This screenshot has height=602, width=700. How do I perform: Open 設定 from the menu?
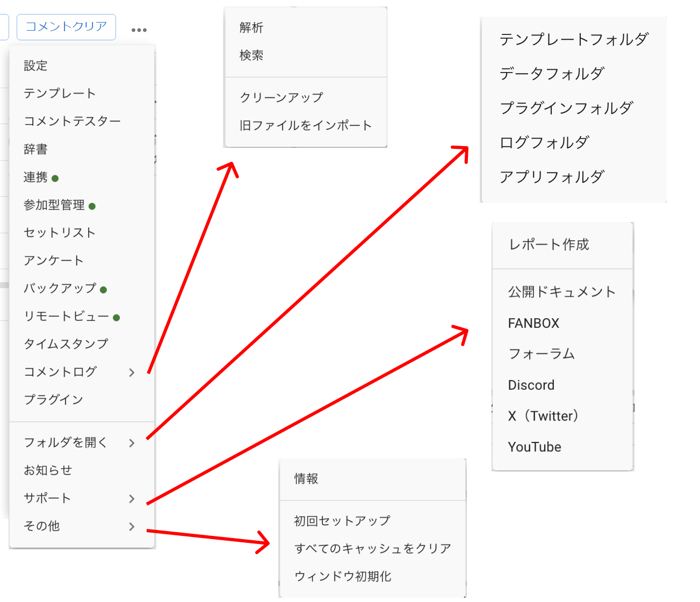point(36,66)
